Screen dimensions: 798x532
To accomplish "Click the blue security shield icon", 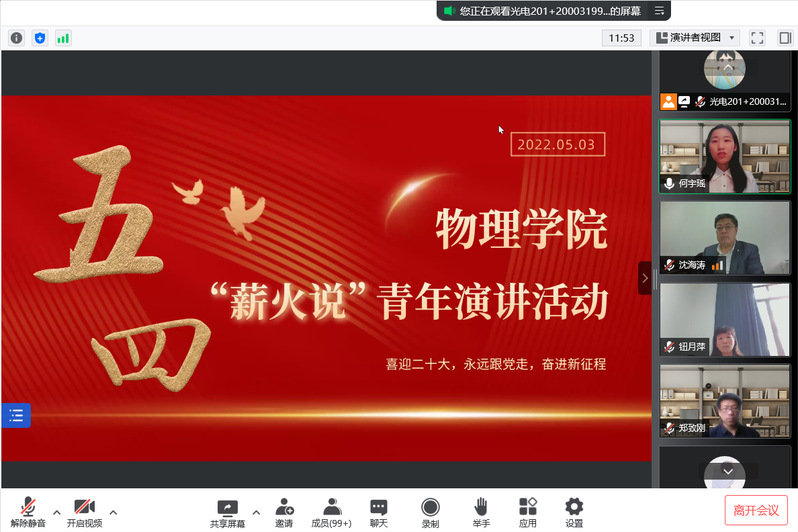I will click(40, 38).
